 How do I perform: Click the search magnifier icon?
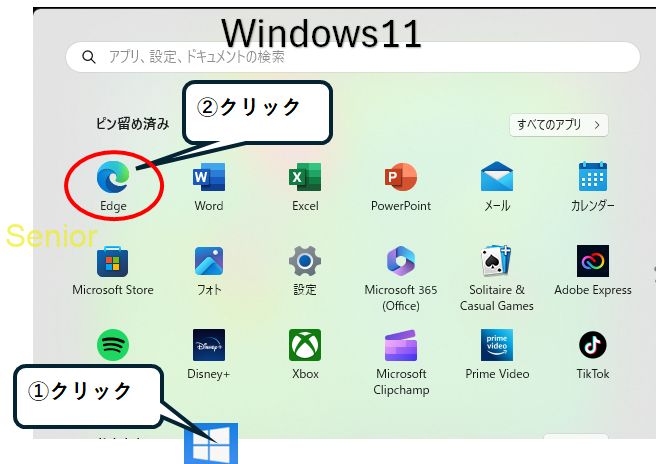click(x=89, y=57)
